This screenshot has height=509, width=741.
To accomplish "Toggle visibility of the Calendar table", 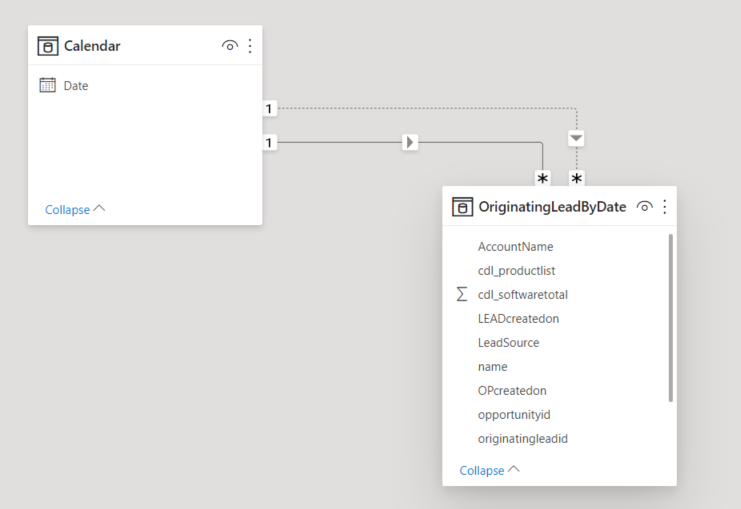I will [230, 46].
